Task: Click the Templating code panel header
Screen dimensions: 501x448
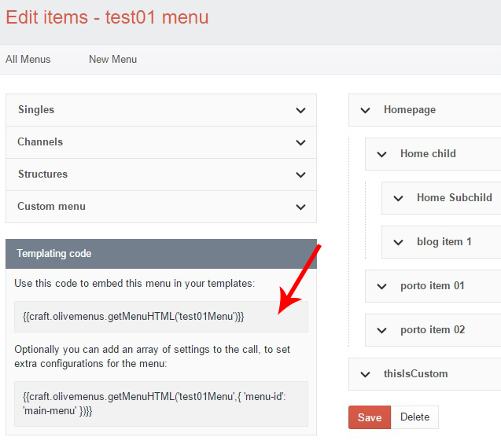Action: tap(161, 254)
